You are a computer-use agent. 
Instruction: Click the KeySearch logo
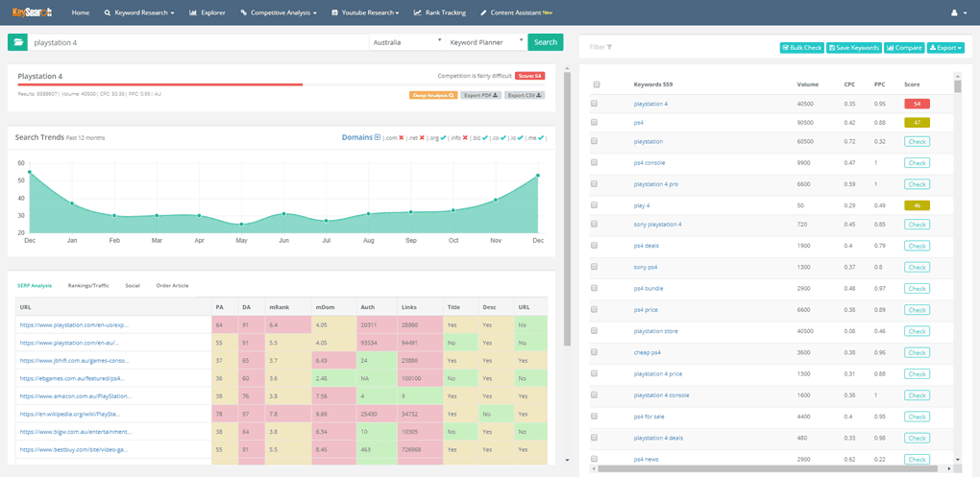pyautogui.click(x=30, y=12)
